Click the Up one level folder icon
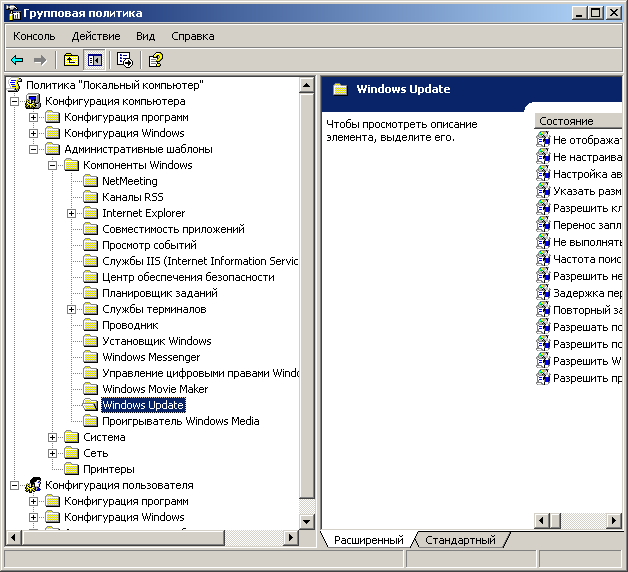This screenshot has height=572, width=628. (x=71, y=60)
